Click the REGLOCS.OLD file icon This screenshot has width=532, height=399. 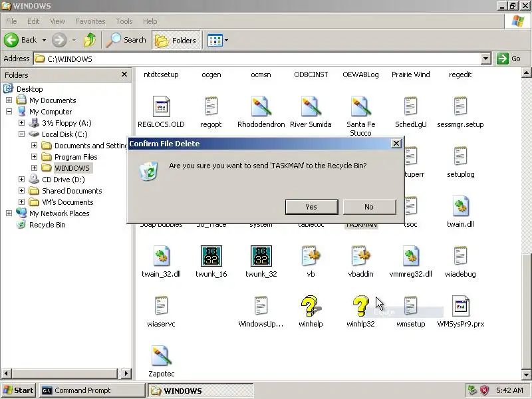coord(161,106)
